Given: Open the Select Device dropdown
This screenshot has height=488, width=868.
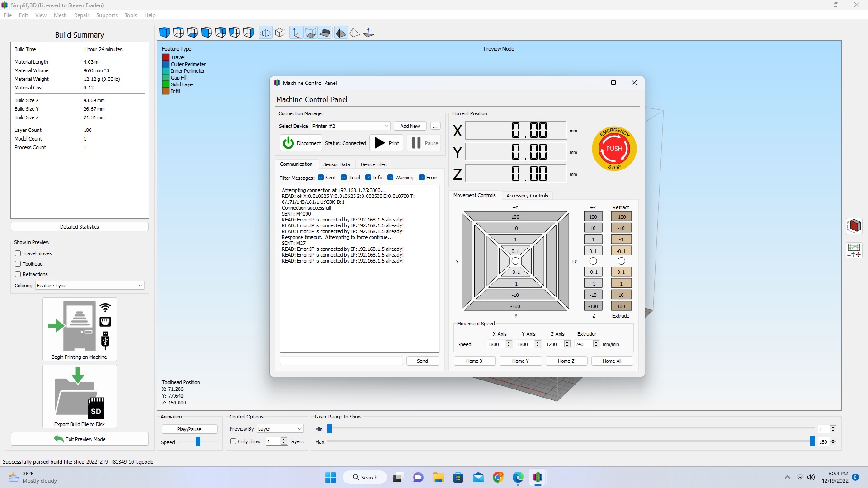Looking at the screenshot, I should tap(350, 126).
